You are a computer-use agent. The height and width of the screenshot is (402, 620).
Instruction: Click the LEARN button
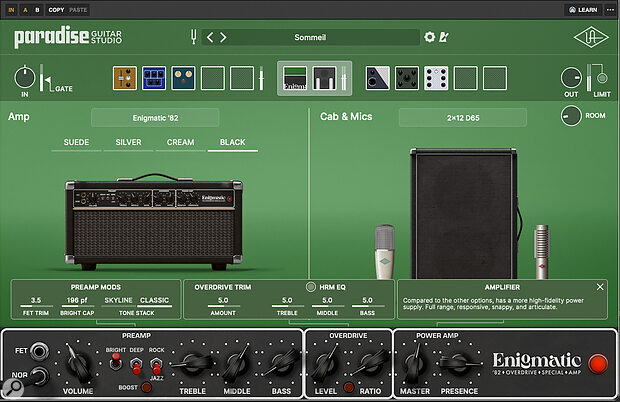click(583, 10)
